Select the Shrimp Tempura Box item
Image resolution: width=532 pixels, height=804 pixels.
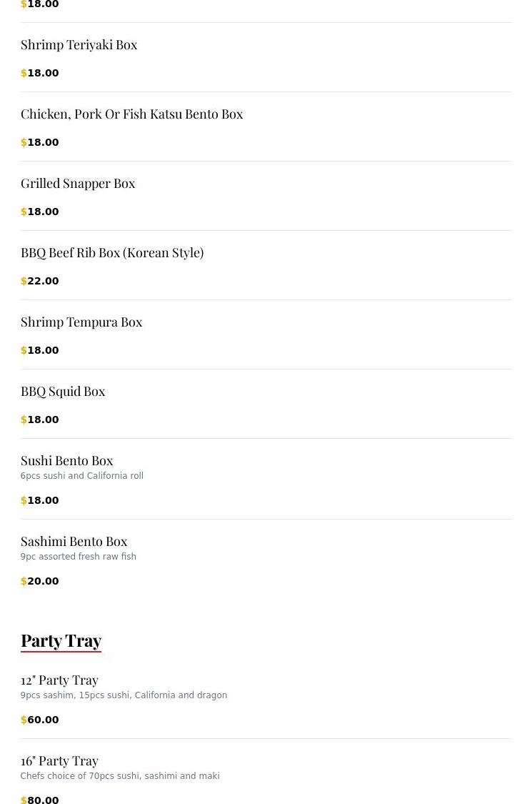click(81, 322)
